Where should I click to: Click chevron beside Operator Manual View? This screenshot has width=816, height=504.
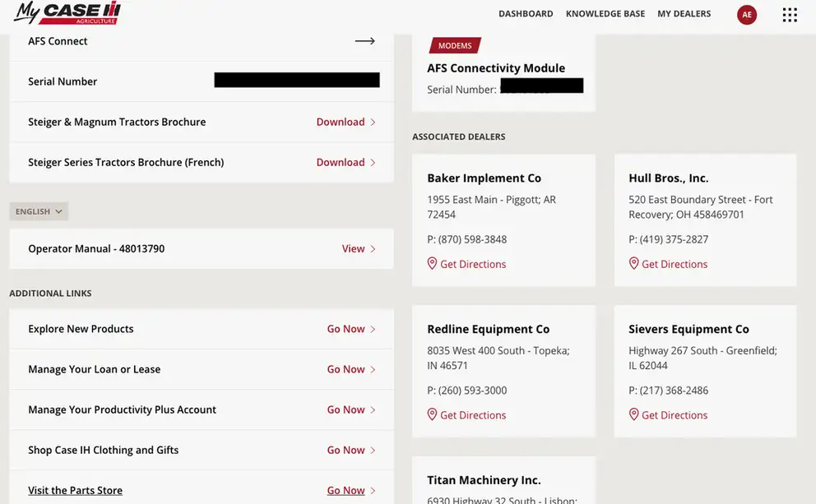373,249
